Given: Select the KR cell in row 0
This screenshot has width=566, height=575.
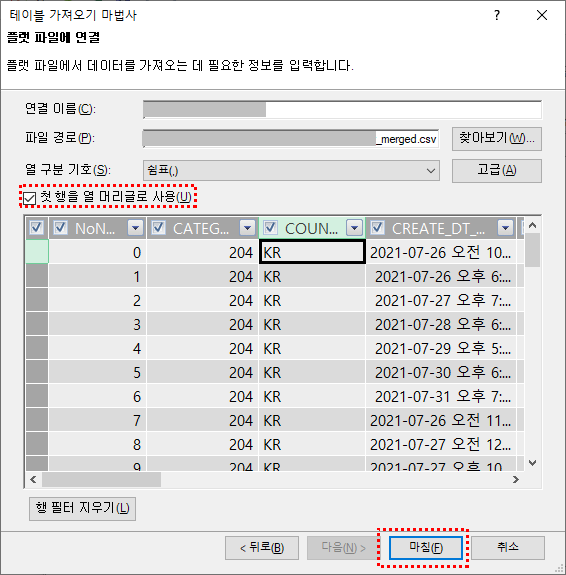Looking at the screenshot, I should point(312,252).
